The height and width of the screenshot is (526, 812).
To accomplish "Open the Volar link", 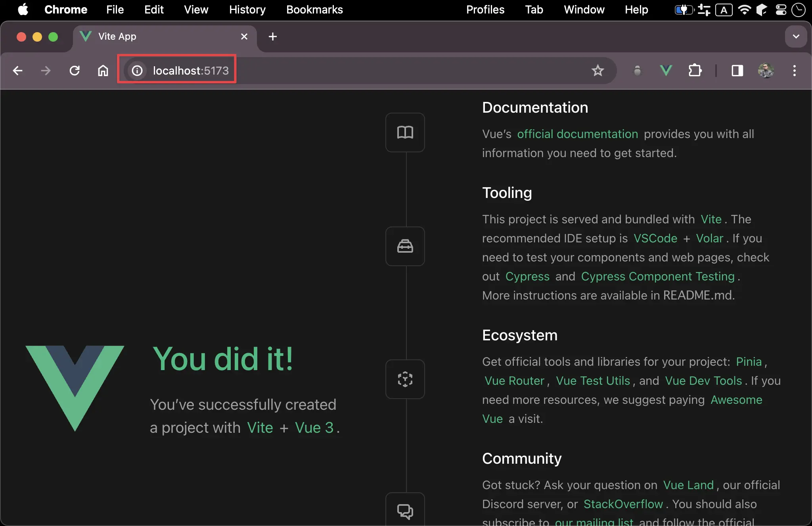I will click(710, 238).
